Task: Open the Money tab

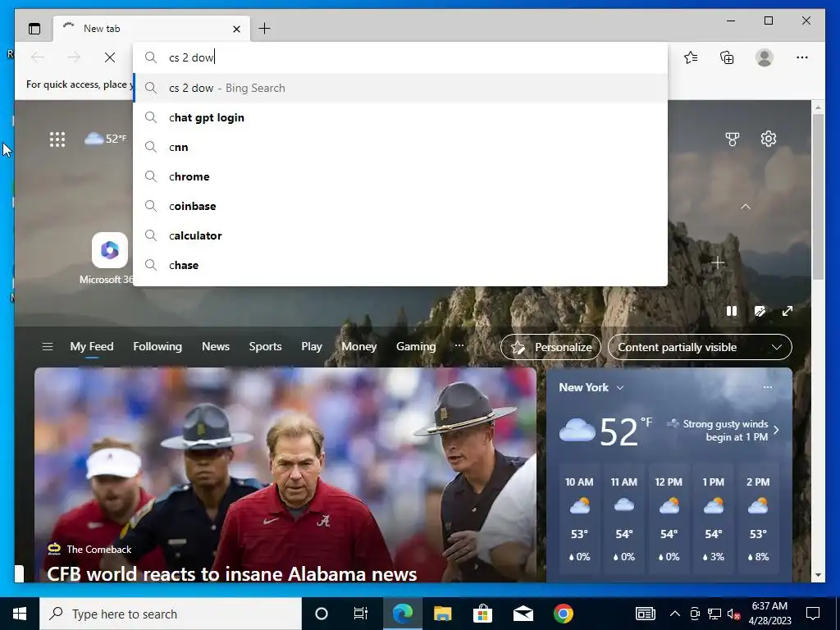Action: coord(359,347)
